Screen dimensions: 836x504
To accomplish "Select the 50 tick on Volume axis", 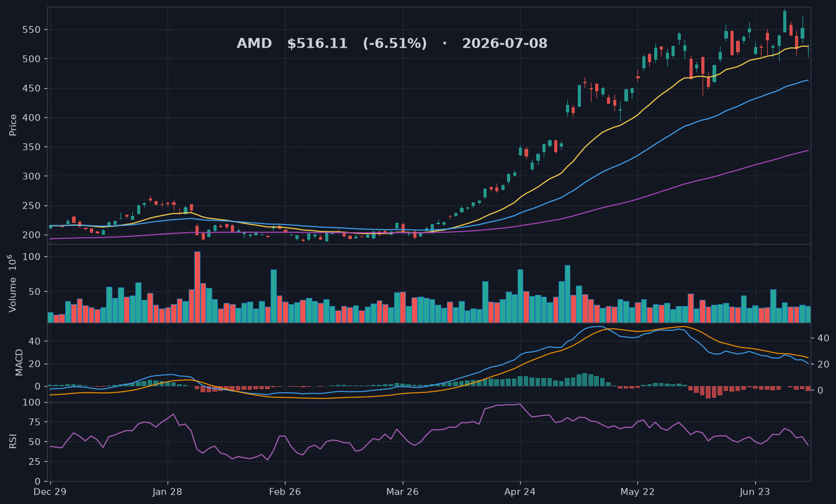I will tap(35, 292).
